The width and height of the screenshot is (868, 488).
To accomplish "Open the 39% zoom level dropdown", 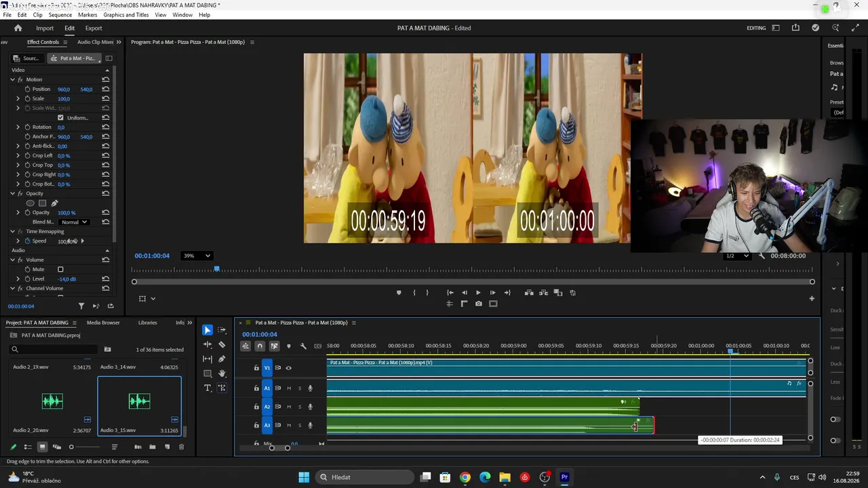I will tap(197, 256).
